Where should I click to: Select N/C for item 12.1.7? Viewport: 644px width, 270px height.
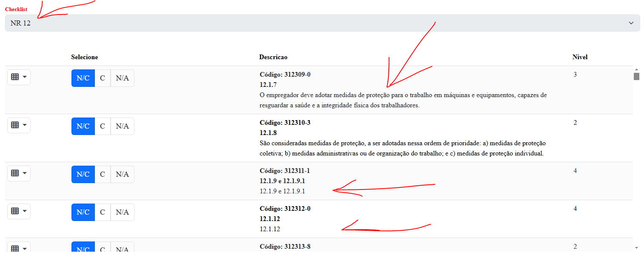(x=83, y=78)
